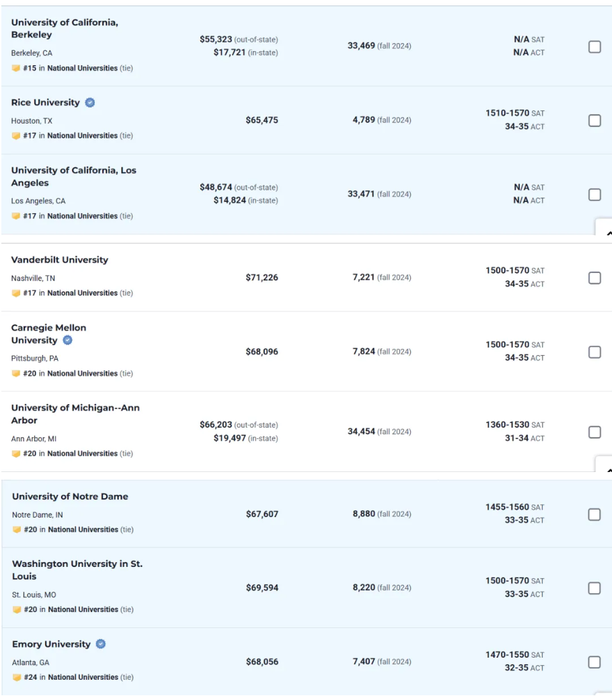The width and height of the screenshot is (612, 700).
Task: Click the verified badge beside Carnegie Mellon University
Action: coord(67,340)
